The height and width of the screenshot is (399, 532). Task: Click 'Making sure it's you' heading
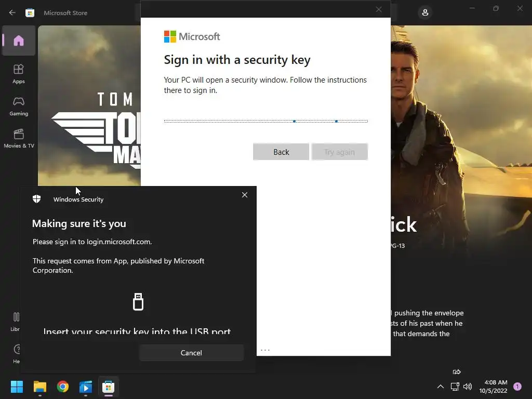(79, 223)
